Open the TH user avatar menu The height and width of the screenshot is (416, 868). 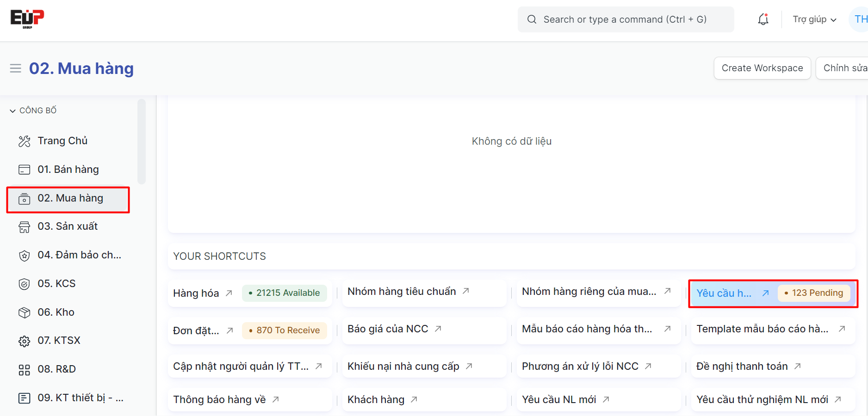pyautogui.click(x=860, y=19)
